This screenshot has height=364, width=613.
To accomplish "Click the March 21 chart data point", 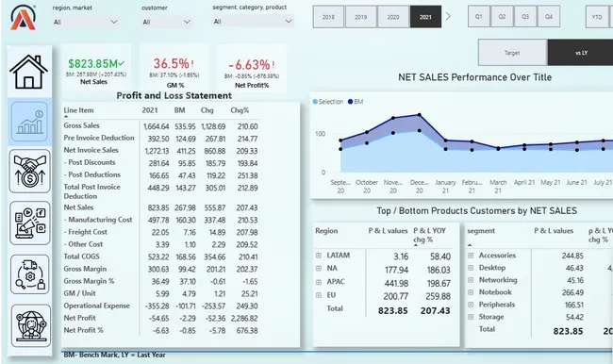I will click(x=498, y=149).
